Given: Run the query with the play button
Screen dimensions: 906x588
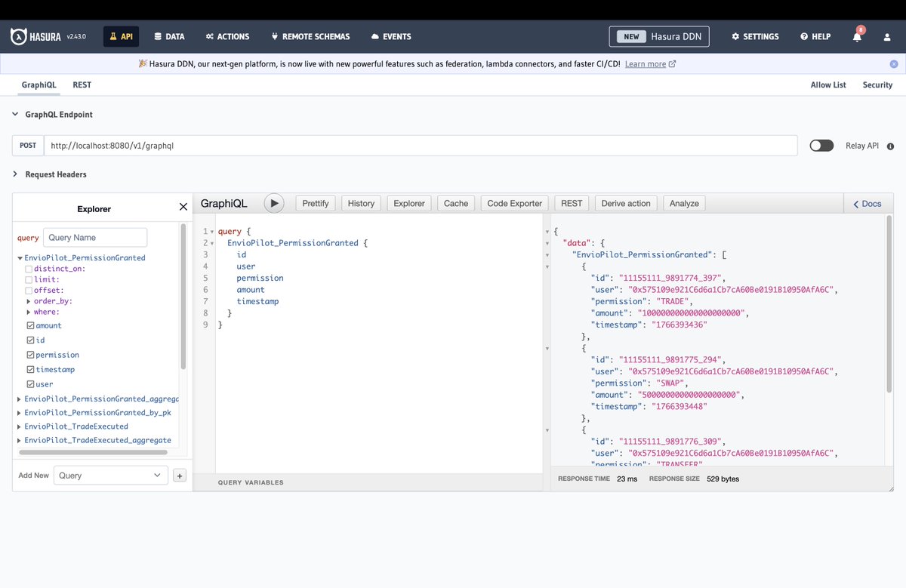Looking at the screenshot, I should tap(273, 203).
